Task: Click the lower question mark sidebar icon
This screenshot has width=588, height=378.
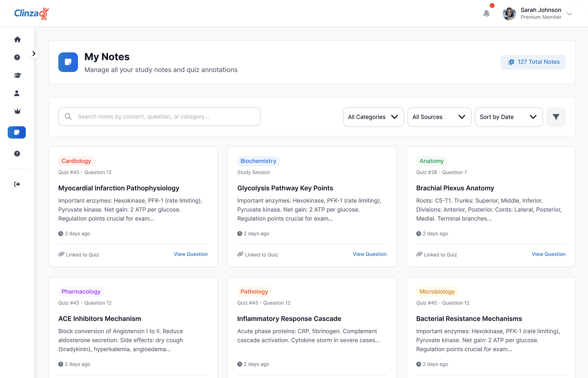Action: [17, 154]
